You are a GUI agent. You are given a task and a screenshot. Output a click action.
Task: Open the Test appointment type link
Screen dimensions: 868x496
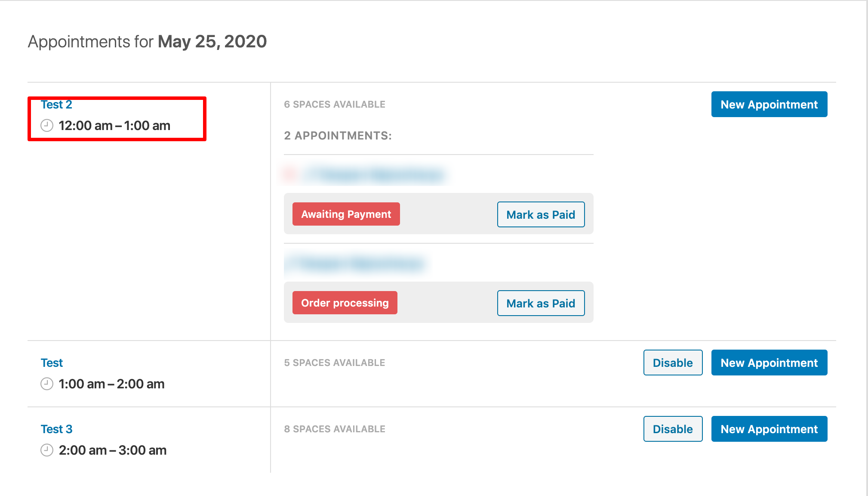[x=52, y=363]
